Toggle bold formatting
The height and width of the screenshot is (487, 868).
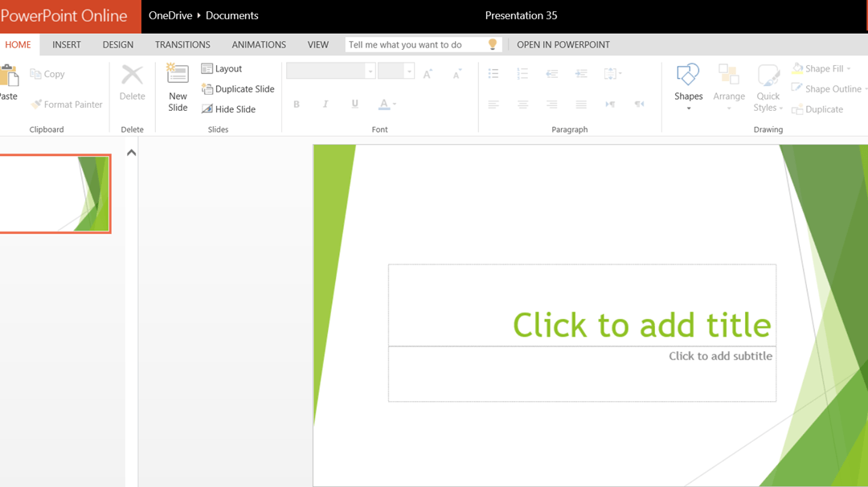point(297,104)
